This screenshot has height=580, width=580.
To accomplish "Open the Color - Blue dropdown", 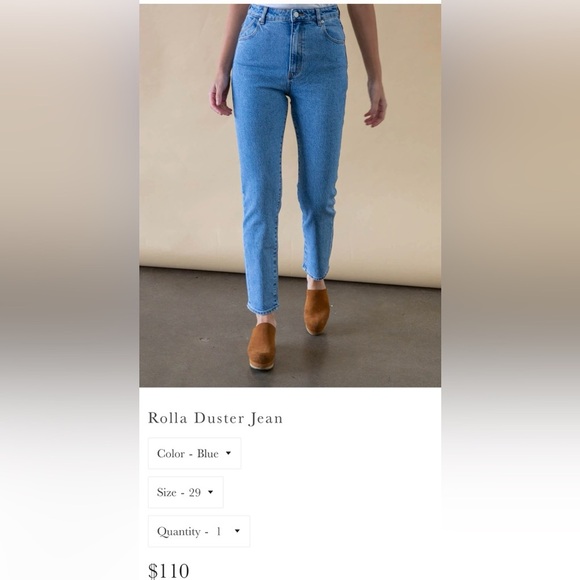I will [x=195, y=453].
